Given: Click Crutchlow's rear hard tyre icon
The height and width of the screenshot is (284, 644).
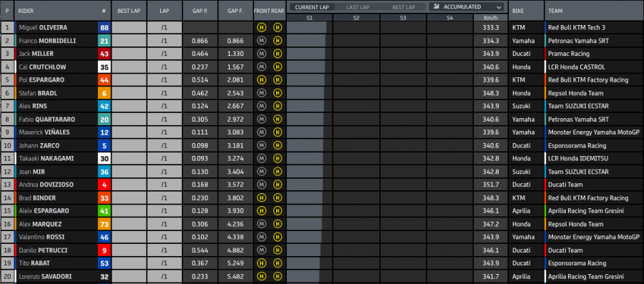Looking at the screenshot, I should point(277,67).
